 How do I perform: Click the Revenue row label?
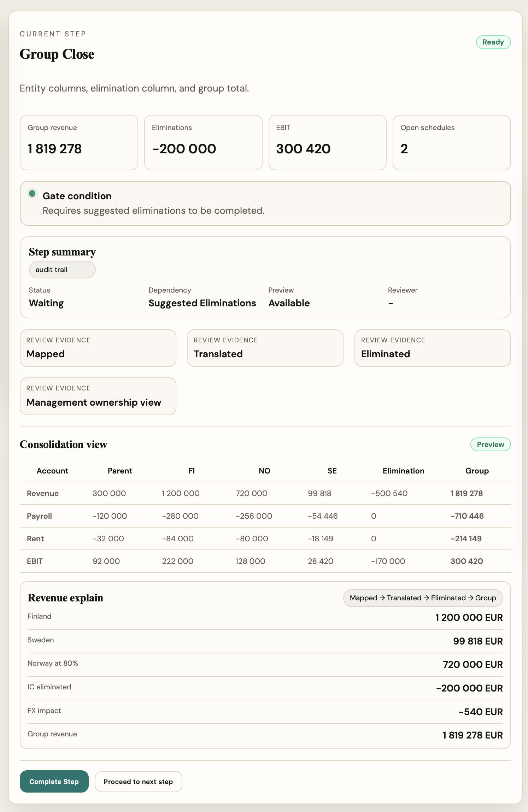coord(43,493)
